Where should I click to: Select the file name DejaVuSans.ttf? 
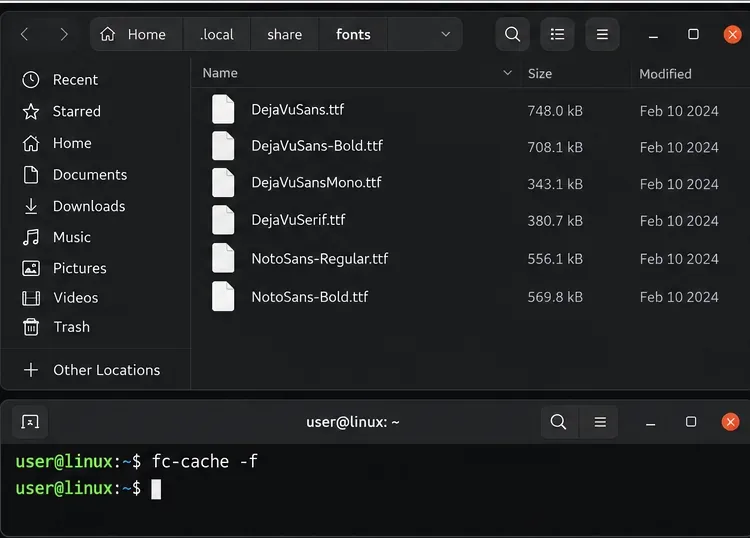pos(298,110)
